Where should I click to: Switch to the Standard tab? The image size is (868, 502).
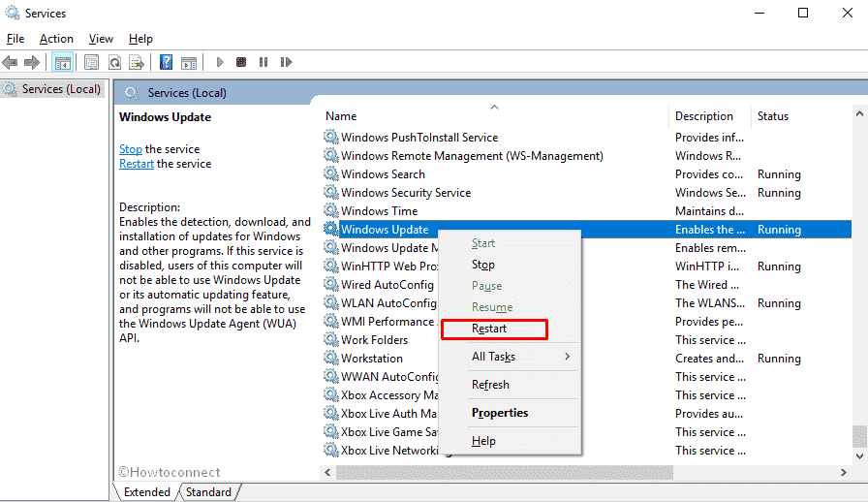(x=208, y=492)
